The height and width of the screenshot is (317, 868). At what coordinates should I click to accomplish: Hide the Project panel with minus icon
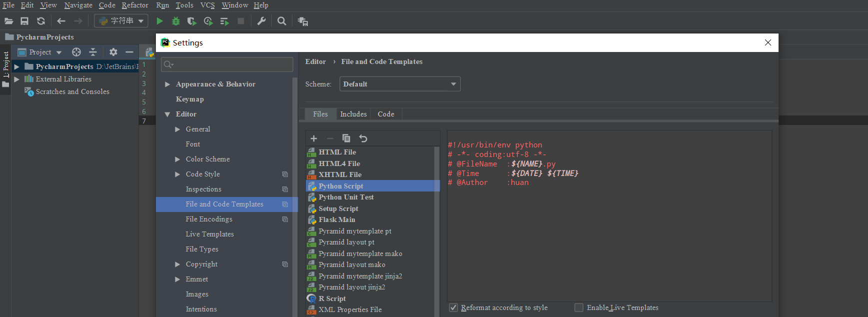point(129,52)
